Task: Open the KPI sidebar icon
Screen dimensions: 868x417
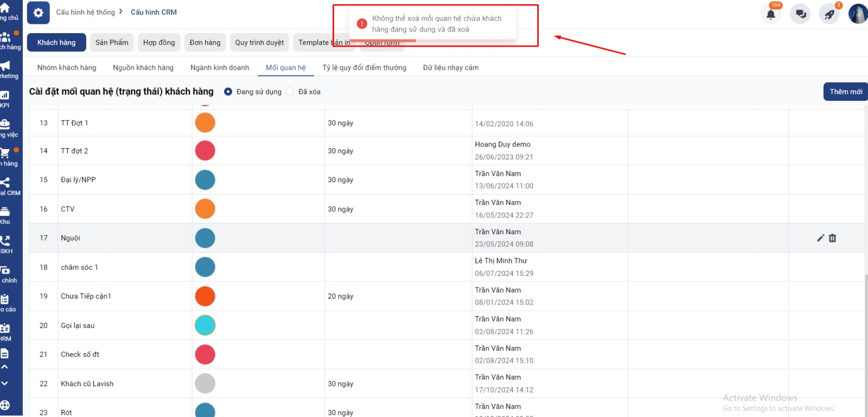Action: click(x=5, y=98)
